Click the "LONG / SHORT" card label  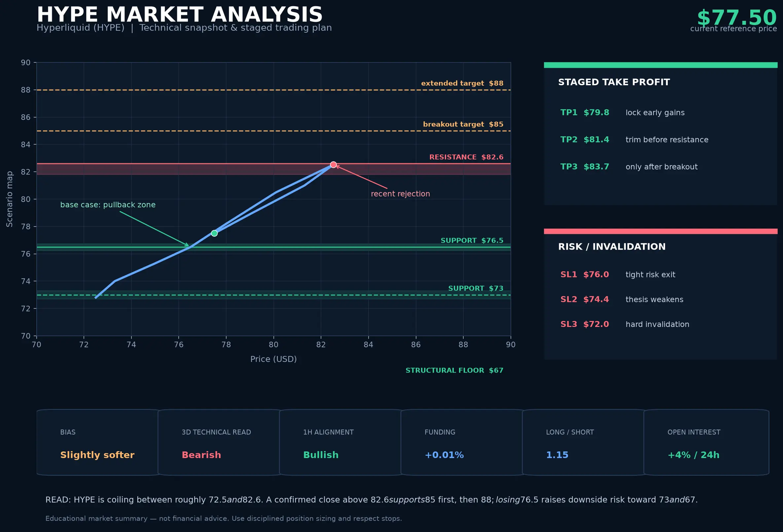point(570,432)
